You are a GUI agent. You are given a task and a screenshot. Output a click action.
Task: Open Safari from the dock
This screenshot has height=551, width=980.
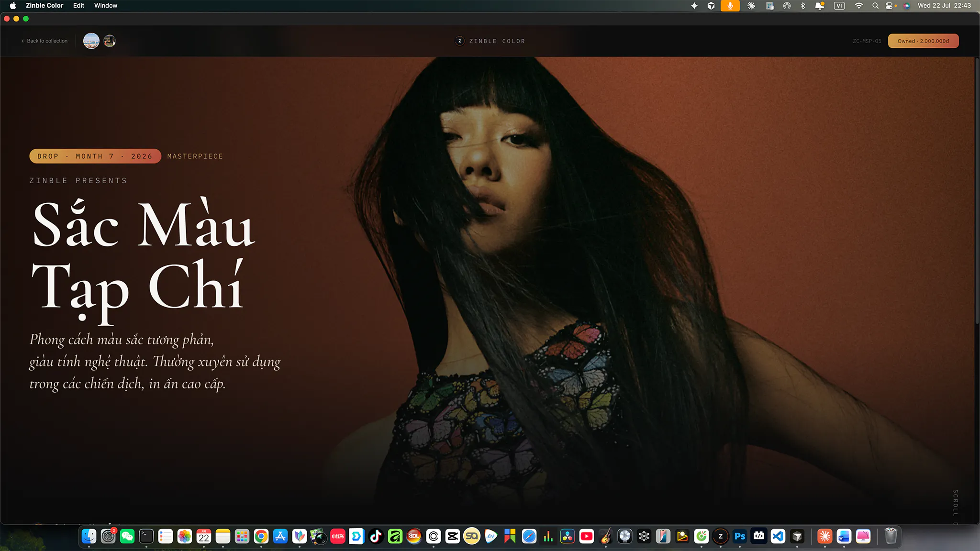(x=529, y=537)
